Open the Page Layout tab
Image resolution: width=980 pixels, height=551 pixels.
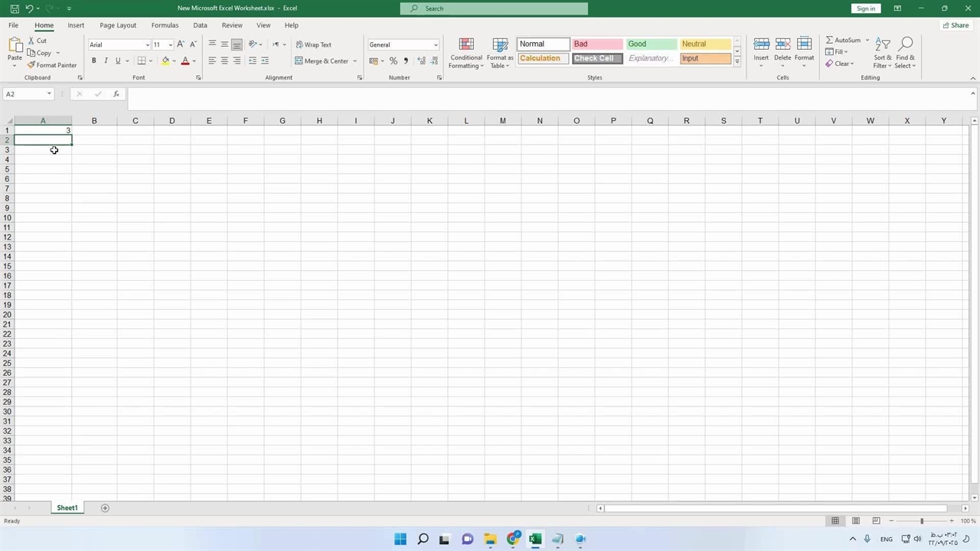118,25
